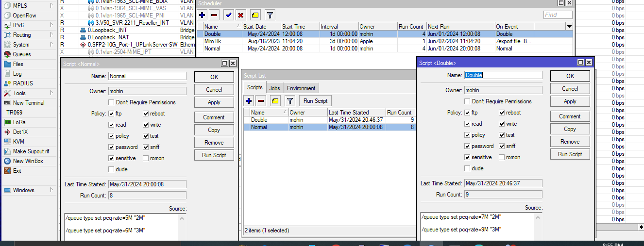This screenshot has width=644, height=246.
Task: Open the Queues menu item
Action: pos(22,54)
